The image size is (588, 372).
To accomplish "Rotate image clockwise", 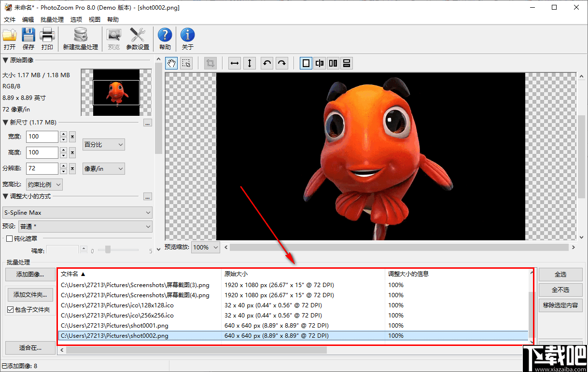I will tap(281, 63).
